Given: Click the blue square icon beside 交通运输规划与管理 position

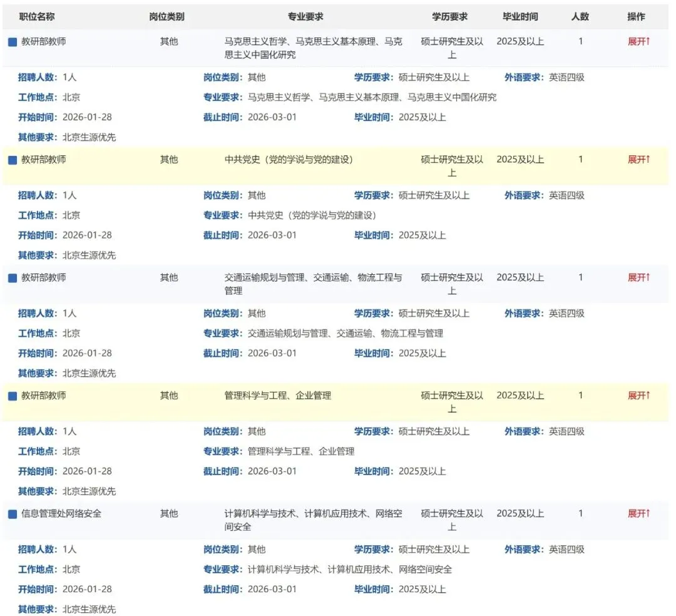Looking at the screenshot, I should pyautogui.click(x=13, y=278).
